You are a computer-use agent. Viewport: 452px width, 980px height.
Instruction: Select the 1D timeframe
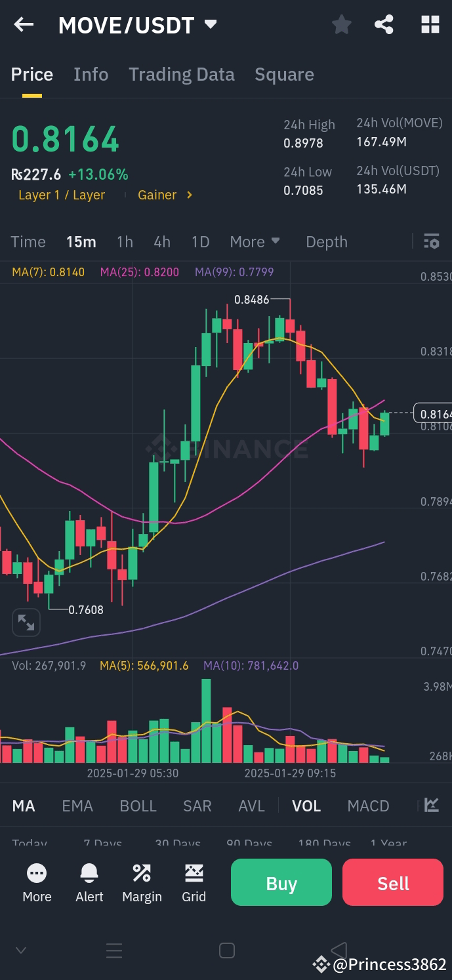tap(200, 241)
